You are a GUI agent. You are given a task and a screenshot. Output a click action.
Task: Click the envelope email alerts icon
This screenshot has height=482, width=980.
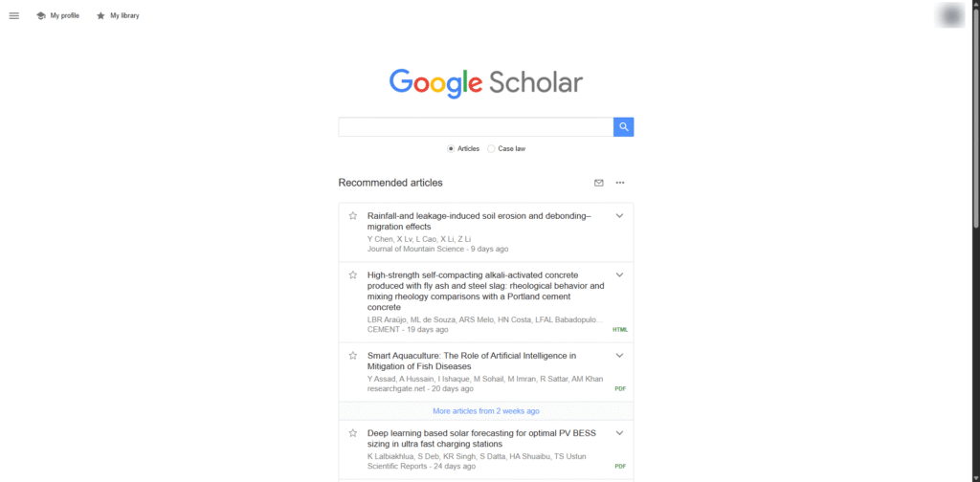pos(599,183)
